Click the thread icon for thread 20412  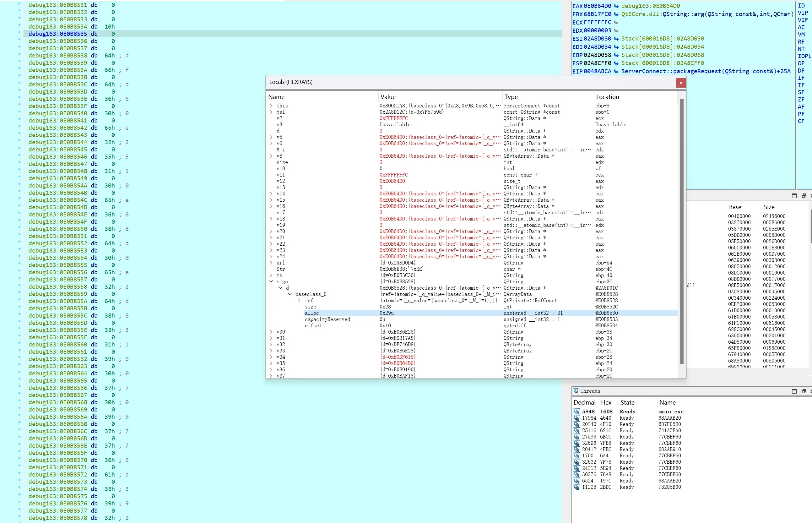click(x=577, y=449)
